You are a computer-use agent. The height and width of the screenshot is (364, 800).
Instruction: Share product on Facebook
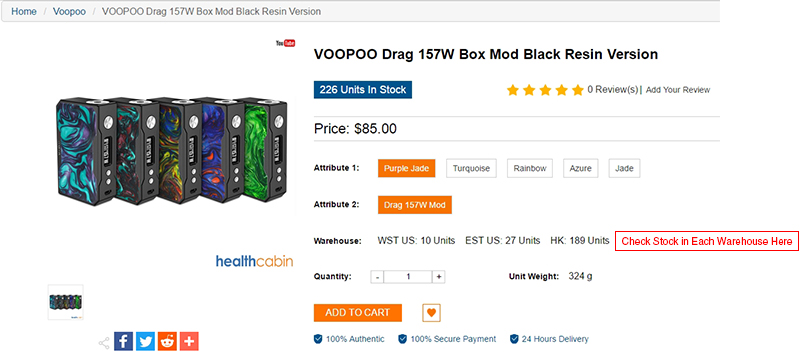pyautogui.click(x=123, y=342)
